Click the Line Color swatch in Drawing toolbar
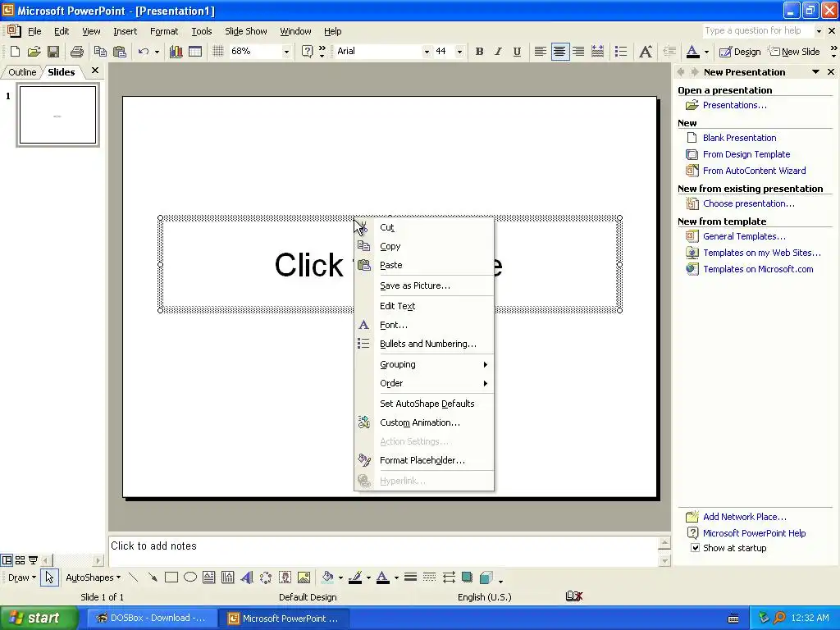Screen dimensions: 840x630 pos(355,577)
